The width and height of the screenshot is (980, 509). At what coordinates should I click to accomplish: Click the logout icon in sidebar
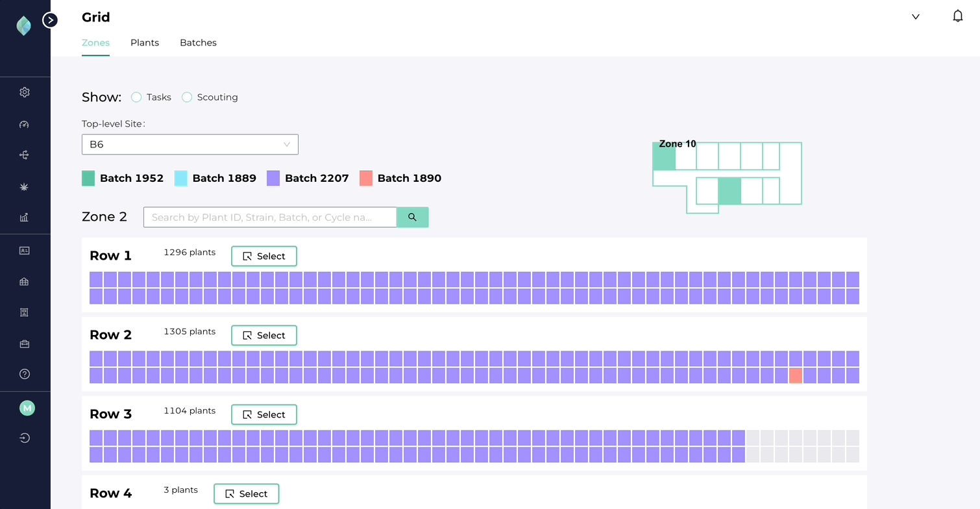click(x=25, y=438)
